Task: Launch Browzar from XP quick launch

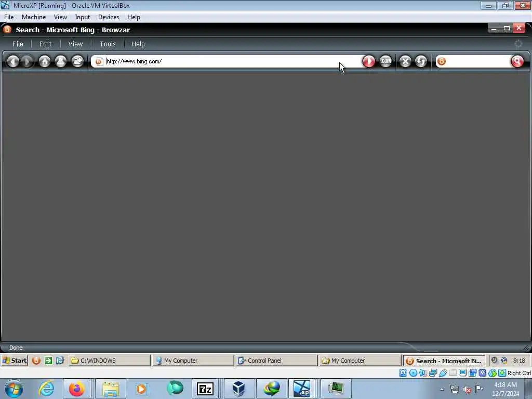Action: pos(36,361)
